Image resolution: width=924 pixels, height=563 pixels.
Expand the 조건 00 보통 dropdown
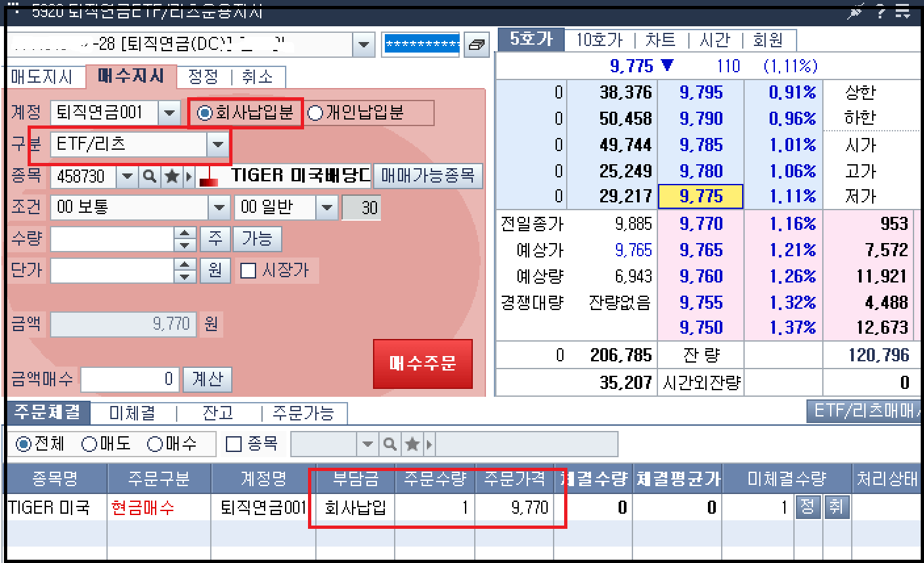pos(218,207)
